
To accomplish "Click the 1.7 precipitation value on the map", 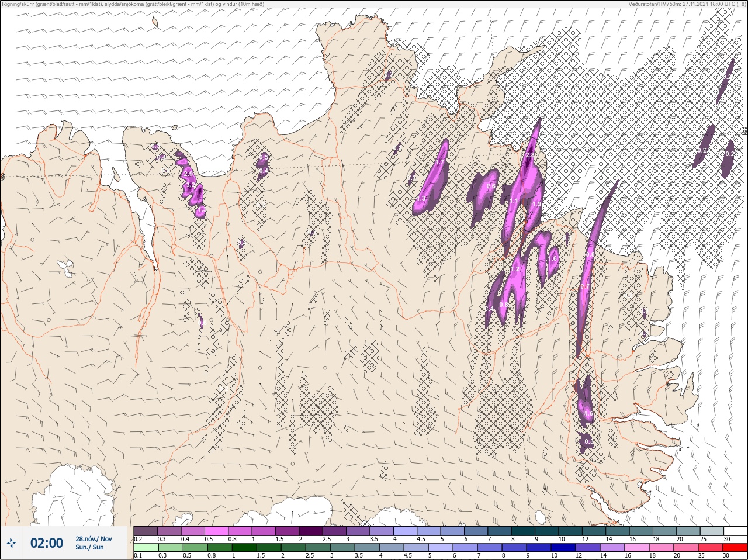I will [x=439, y=163].
